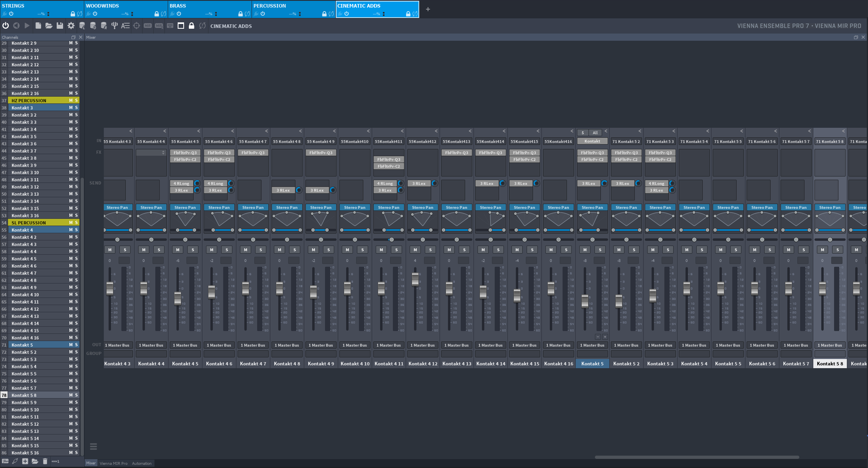Click the engine power icon in toolbar

coord(6,26)
